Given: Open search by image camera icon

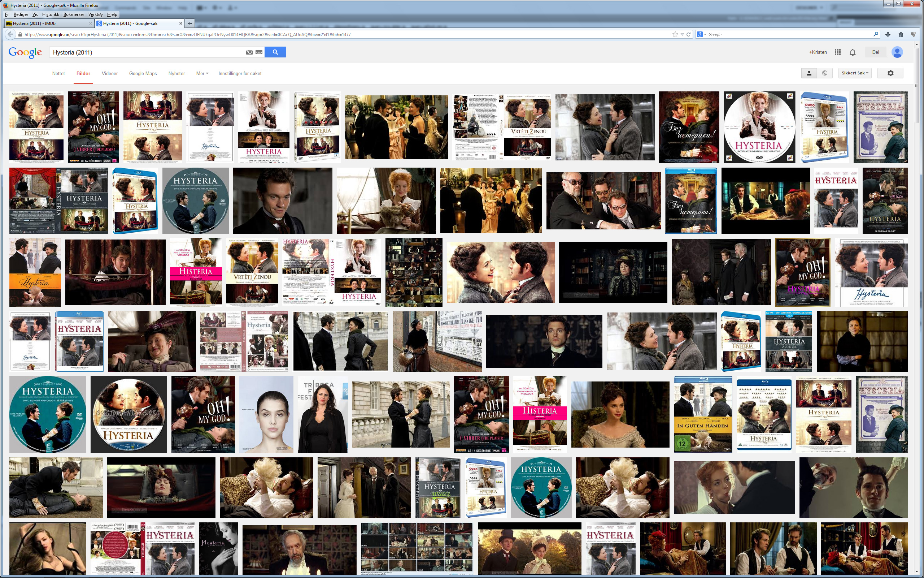Looking at the screenshot, I should coord(249,52).
